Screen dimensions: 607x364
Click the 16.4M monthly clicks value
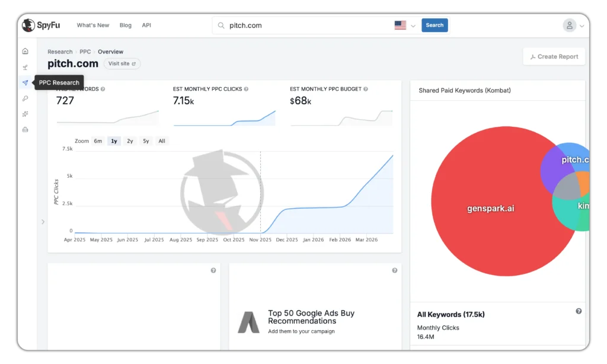point(426,337)
